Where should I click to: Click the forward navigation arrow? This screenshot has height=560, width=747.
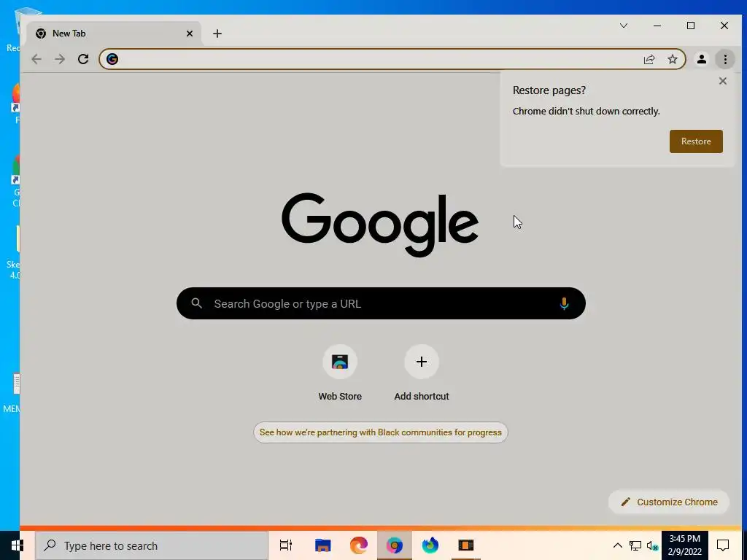tap(60, 59)
